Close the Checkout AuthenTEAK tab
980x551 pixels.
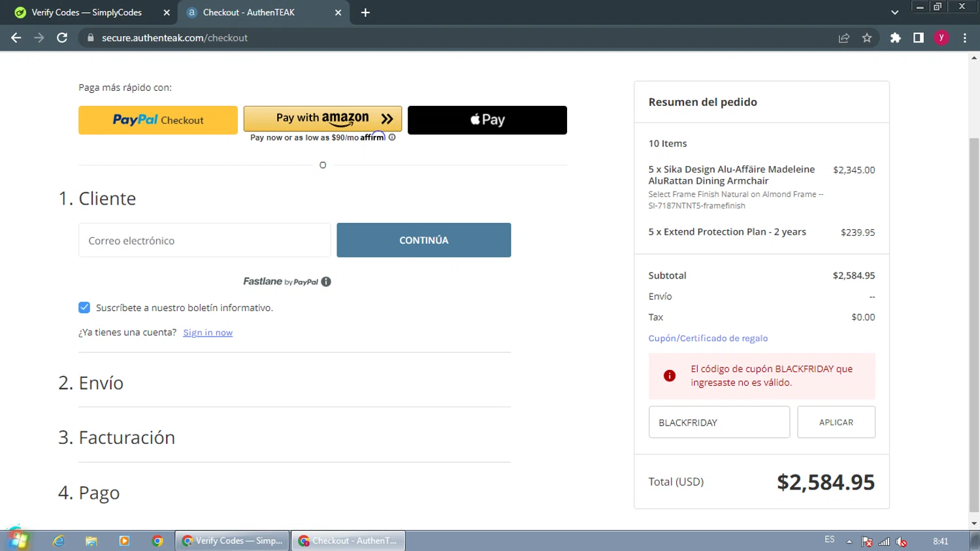click(x=338, y=12)
